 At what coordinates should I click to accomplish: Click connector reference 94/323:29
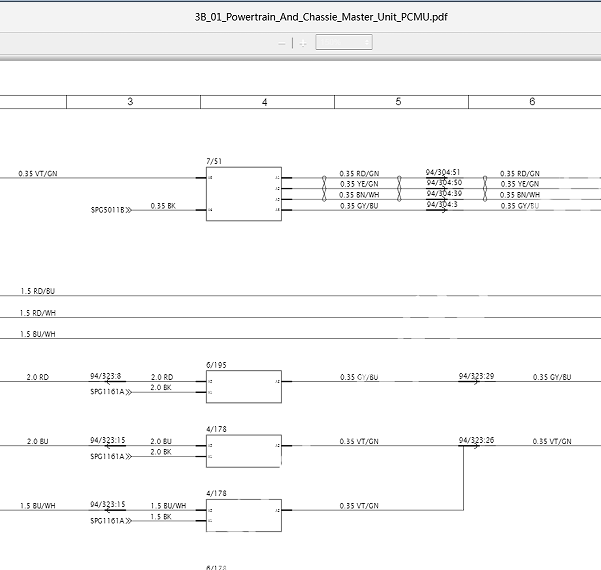(476, 376)
